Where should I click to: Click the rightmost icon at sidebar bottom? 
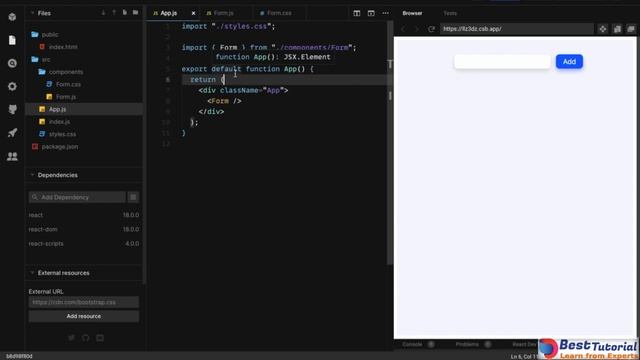tap(100, 338)
